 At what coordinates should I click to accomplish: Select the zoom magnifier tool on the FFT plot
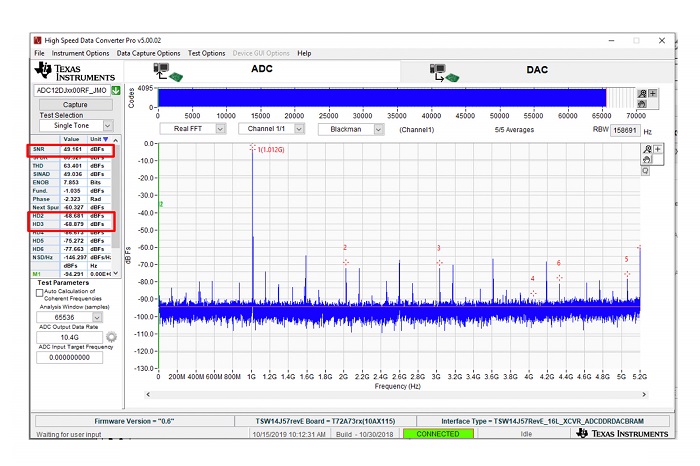point(648,149)
